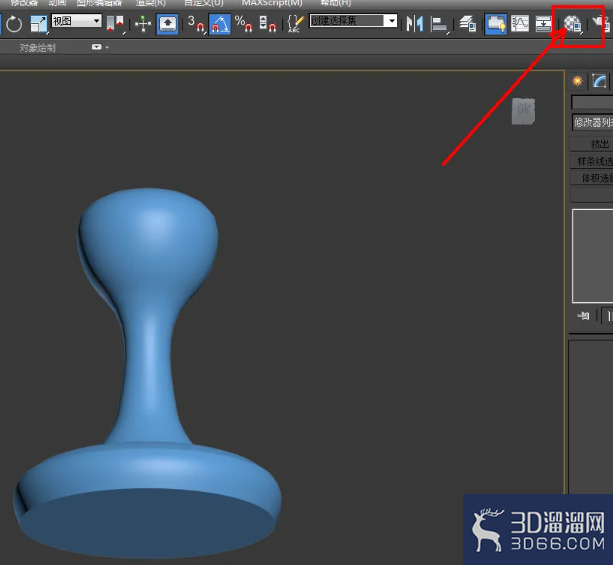Image resolution: width=613 pixels, height=565 pixels.
Task: Open the 修改器列表 modifier list dropdown
Action: click(592, 122)
